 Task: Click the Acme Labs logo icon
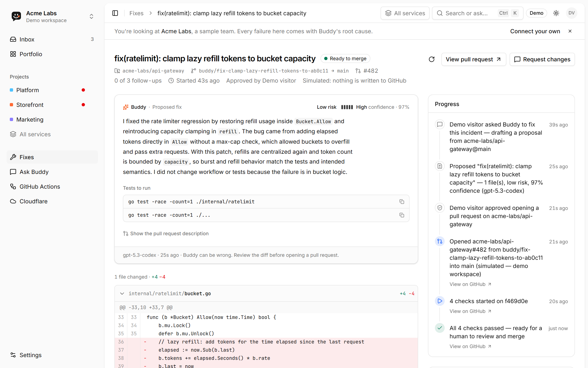point(16,16)
